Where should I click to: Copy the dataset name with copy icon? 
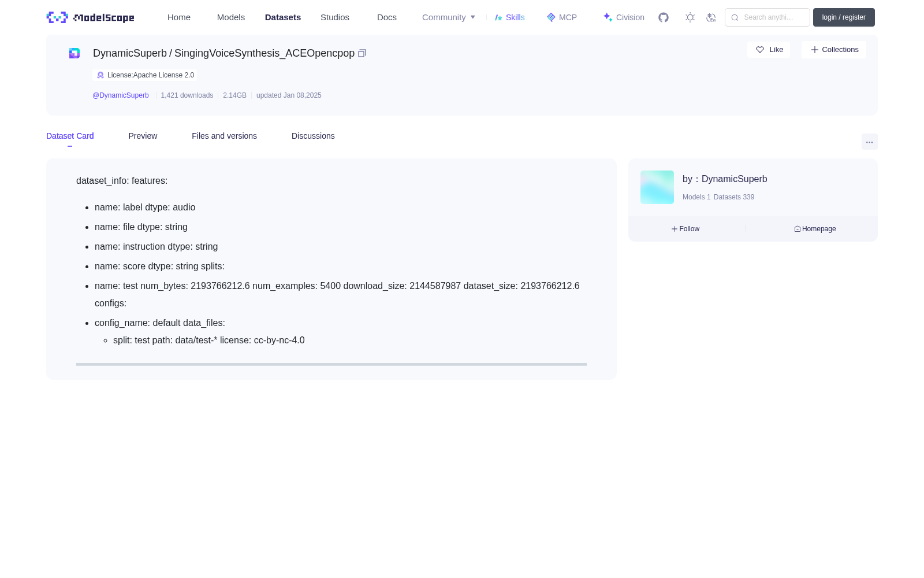click(362, 53)
